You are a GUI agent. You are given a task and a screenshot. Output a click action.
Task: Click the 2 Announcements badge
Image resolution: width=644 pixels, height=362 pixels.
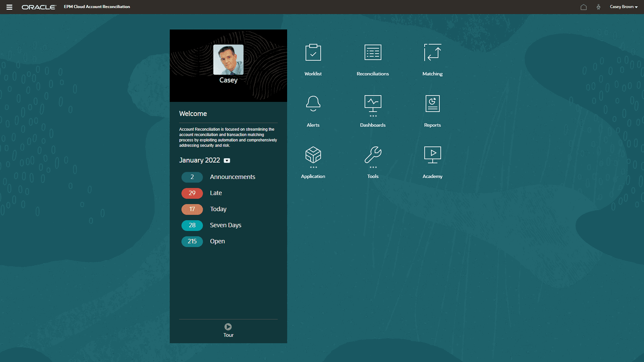tap(192, 177)
